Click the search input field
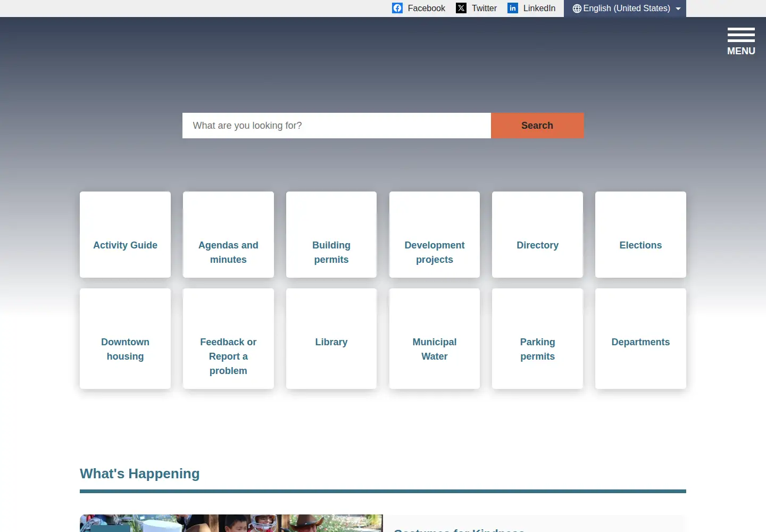The height and width of the screenshot is (532, 766). tap(337, 126)
